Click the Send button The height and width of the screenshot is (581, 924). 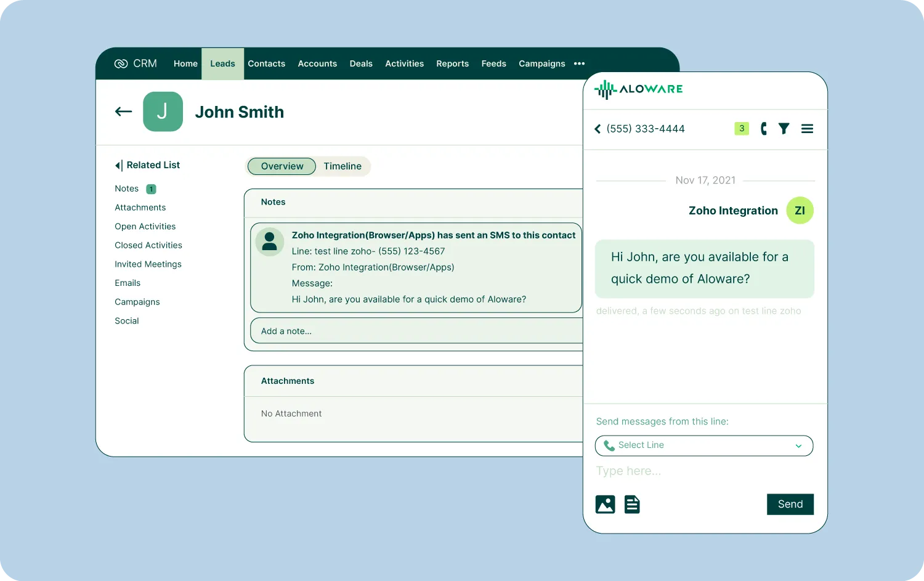(x=790, y=504)
